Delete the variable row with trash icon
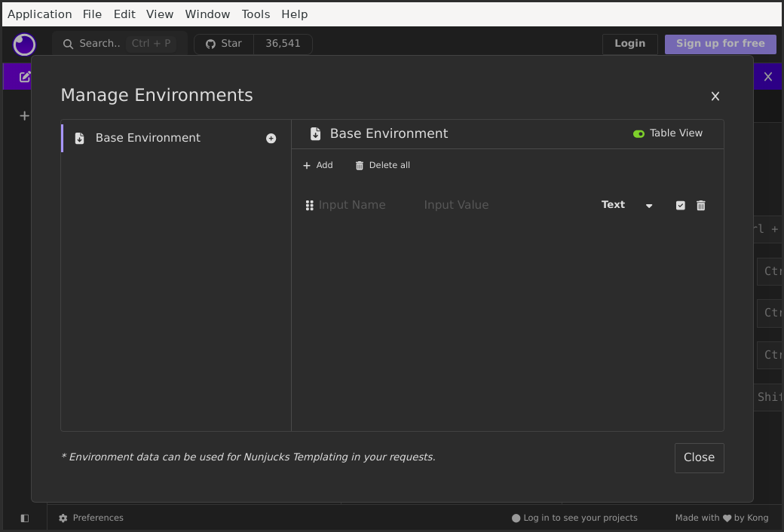The width and height of the screenshot is (784, 532). tap(701, 206)
